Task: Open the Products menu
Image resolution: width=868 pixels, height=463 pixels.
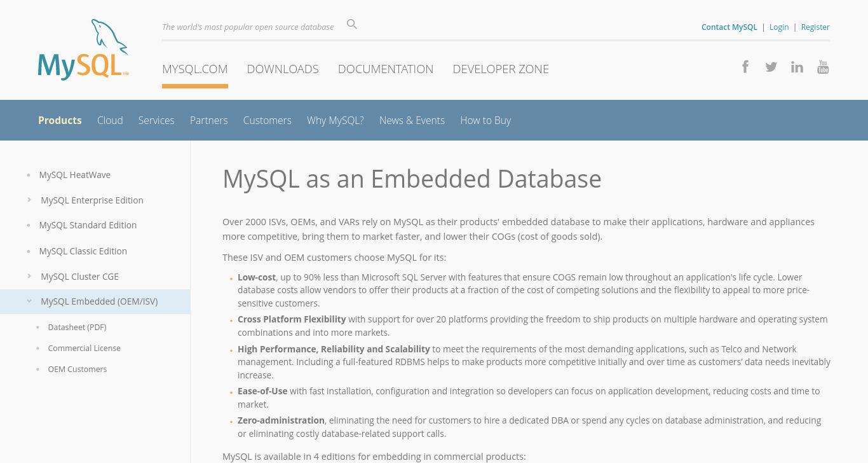Action: coord(60,120)
